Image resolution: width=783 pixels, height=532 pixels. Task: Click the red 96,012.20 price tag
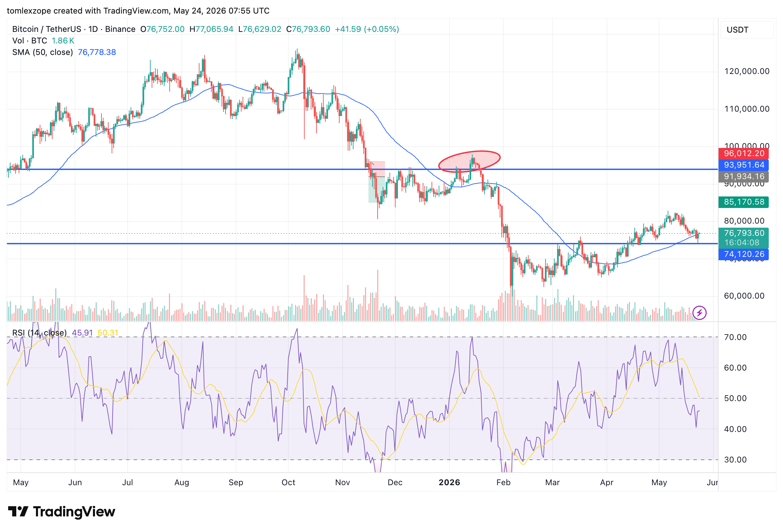744,154
